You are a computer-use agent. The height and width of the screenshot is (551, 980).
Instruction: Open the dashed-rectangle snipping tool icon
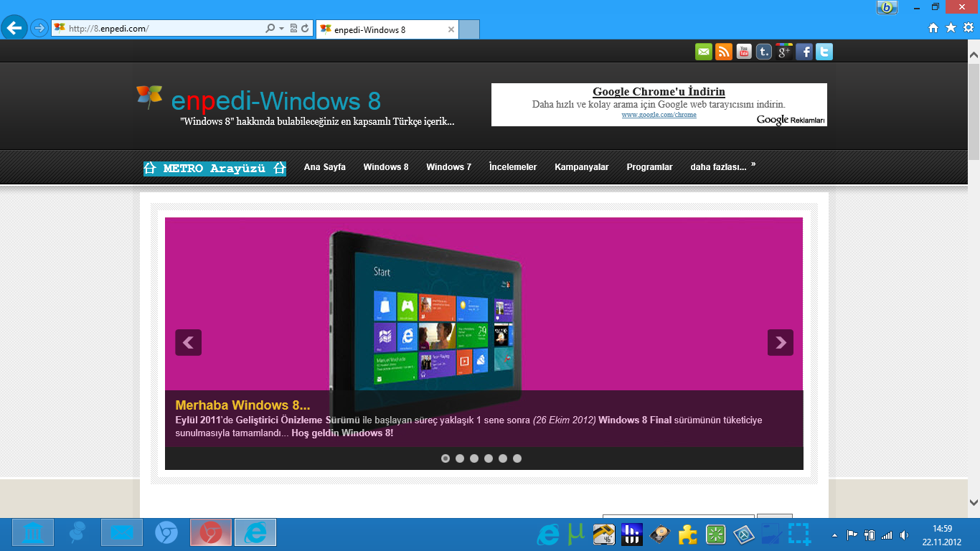pyautogui.click(x=799, y=534)
